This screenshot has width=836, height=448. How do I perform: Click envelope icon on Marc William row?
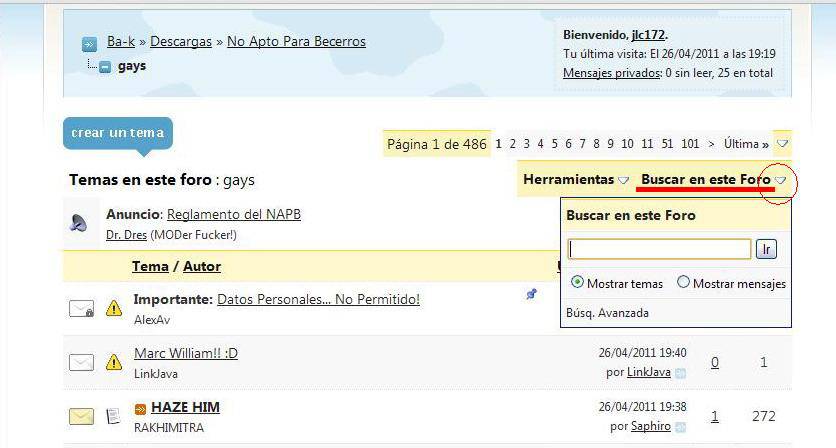click(x=82, y=363)
